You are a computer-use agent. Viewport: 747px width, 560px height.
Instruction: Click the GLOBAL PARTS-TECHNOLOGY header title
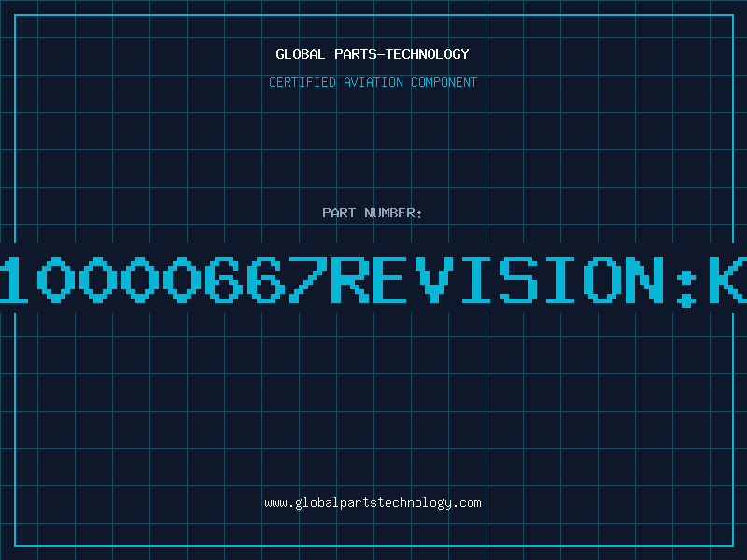(x=373, y=54)
